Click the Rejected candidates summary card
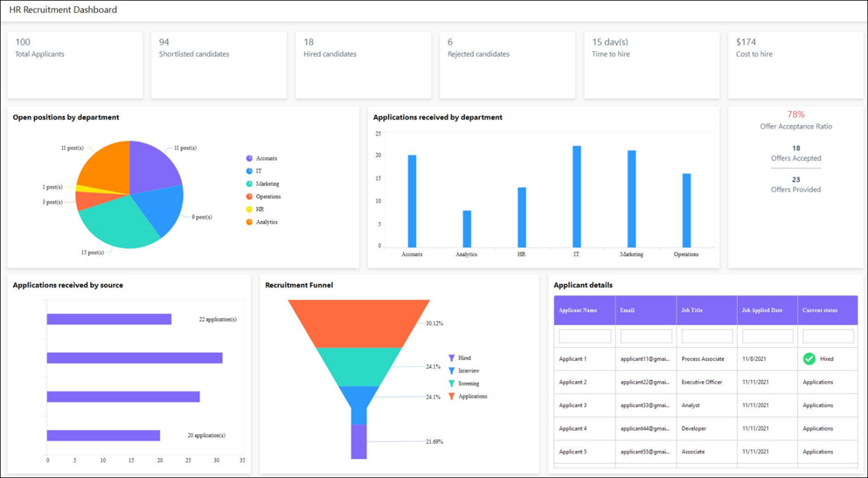Image resolution: width=868 pixels, height=478 pixels. [x=507, y=64]
